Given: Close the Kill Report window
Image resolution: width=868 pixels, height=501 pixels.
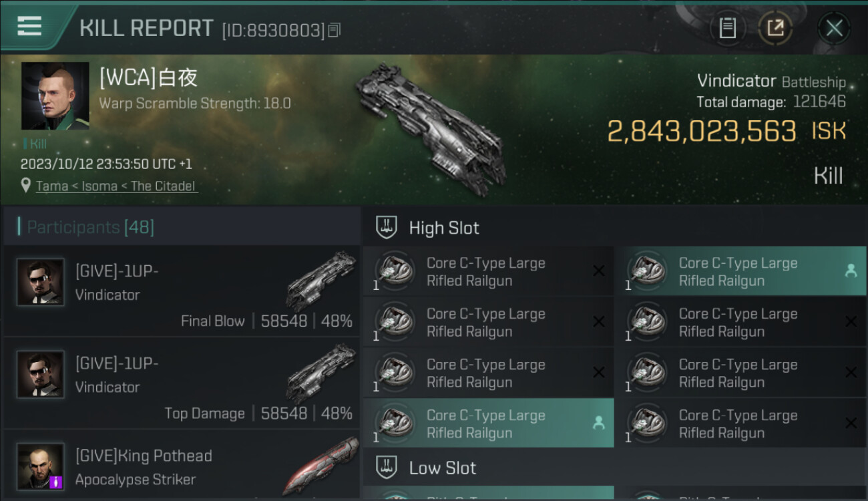Looking at the screenshot, I should [834, 28].
